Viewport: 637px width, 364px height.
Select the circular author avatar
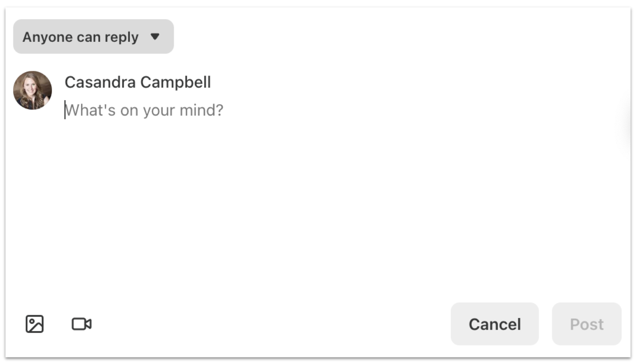(x=33, y=90)
